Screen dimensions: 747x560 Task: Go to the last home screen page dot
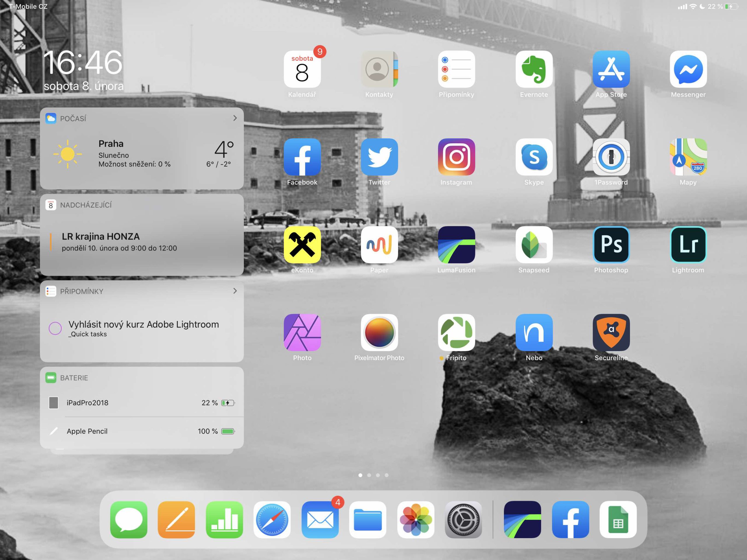[386, 475]
